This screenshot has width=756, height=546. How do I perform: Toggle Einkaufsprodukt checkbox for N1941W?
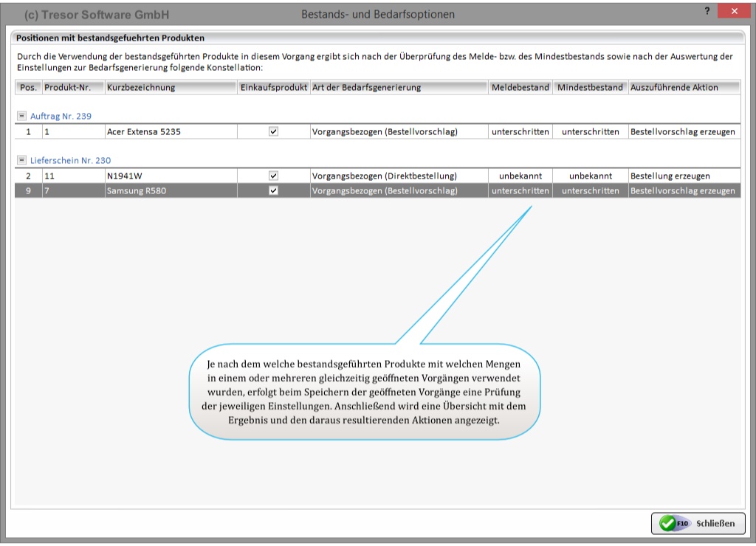click(x=273, y=176)
